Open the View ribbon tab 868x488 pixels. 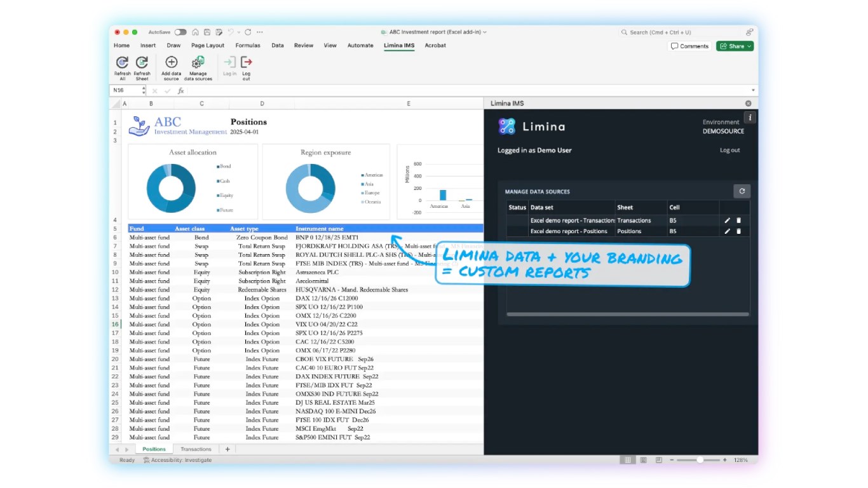click(x=330, y=46)
